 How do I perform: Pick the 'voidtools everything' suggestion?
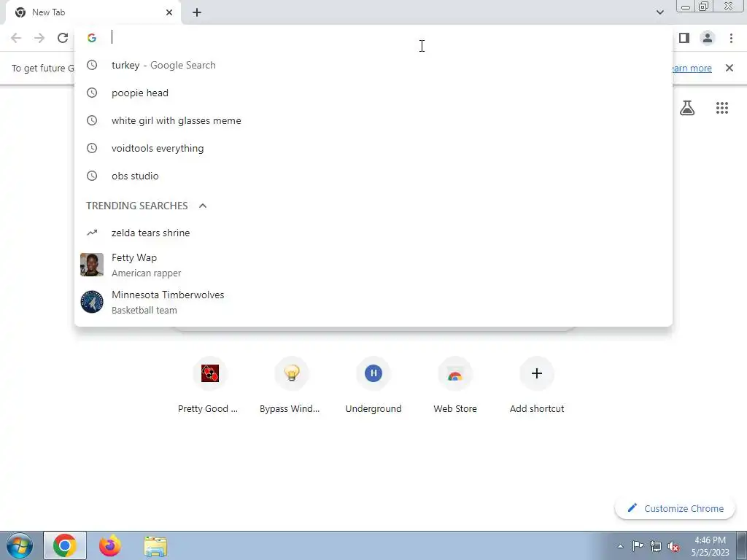[x=373, y=148]
